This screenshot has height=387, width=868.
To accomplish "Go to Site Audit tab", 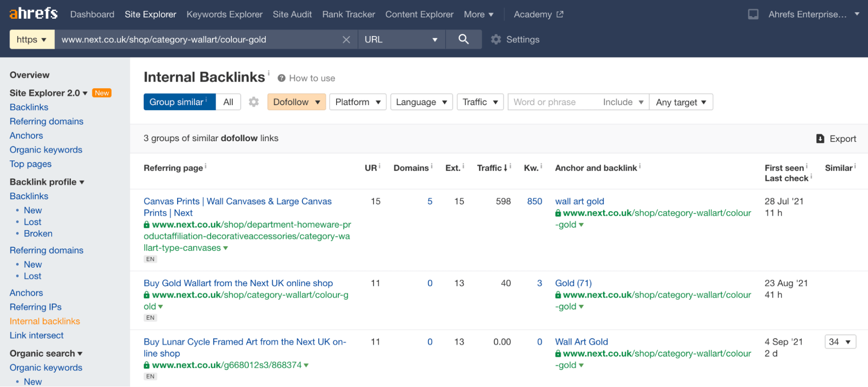I will [x=292, y=14].
